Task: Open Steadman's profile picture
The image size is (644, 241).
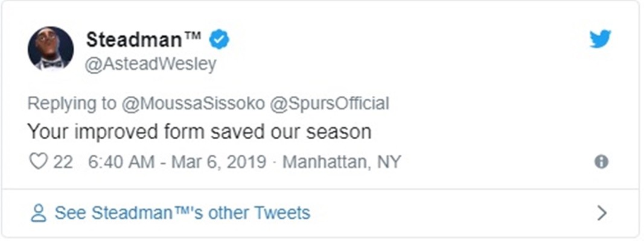Action: [x=51, y=48]
